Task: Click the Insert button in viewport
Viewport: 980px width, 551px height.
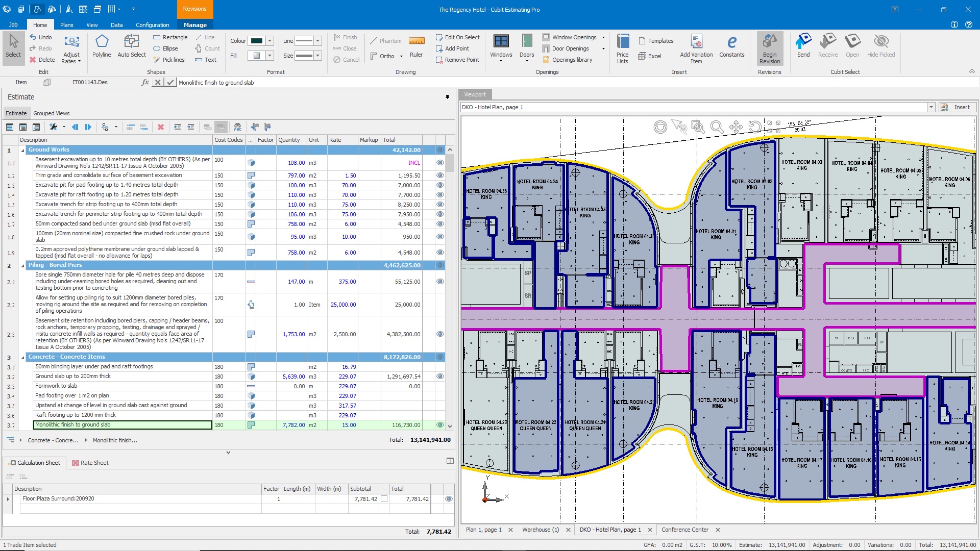Action: [957, 107]
